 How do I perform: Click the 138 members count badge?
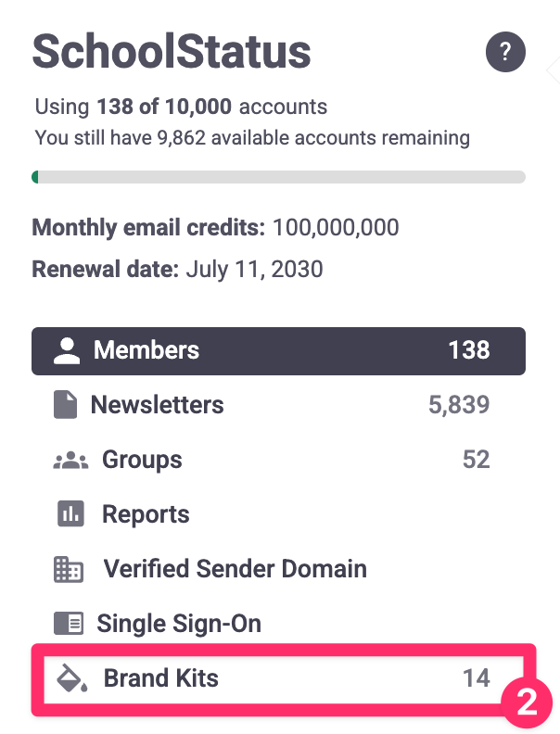468,350
